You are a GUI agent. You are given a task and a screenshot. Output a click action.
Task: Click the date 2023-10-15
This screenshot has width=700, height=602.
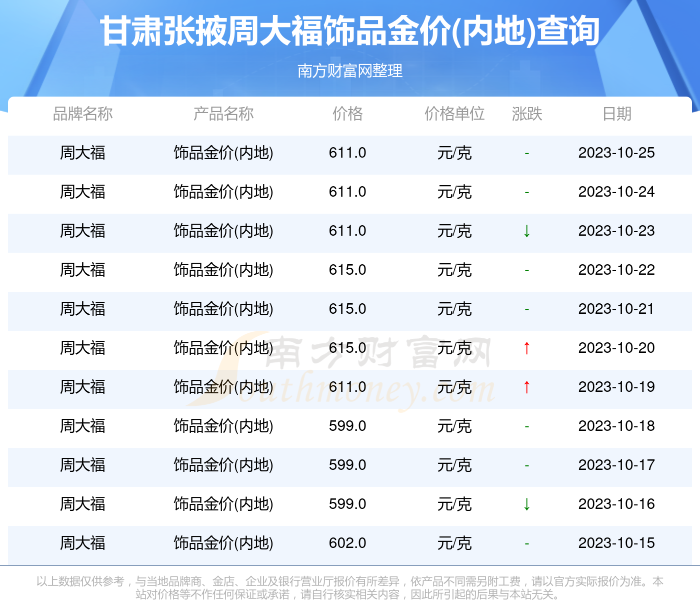(x=616, y=543)
